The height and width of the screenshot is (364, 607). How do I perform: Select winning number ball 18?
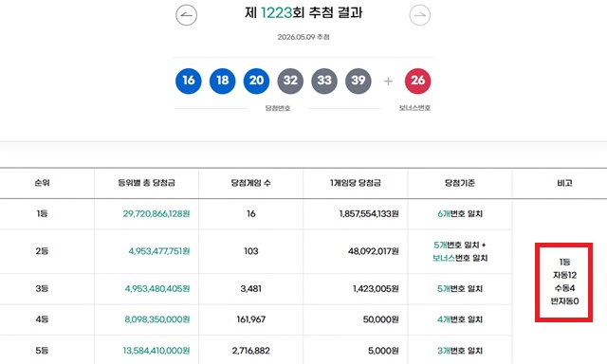(x=223, y=81)
